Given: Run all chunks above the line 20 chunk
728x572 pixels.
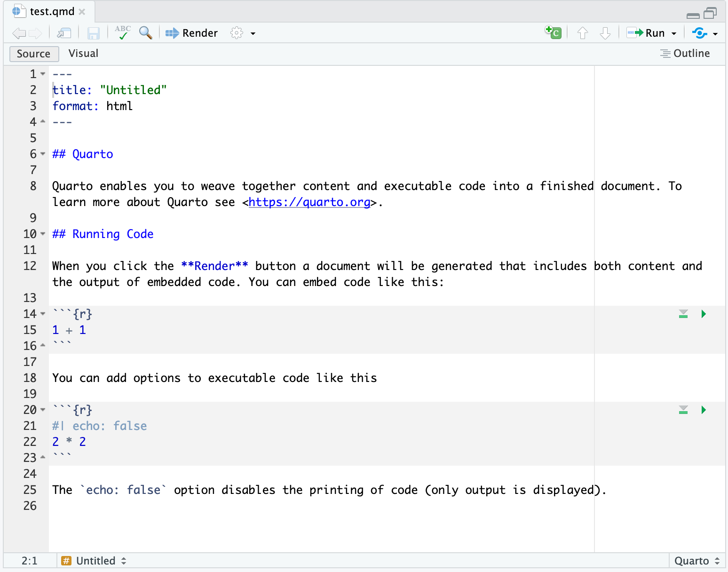Looking at the screenshot, I should [x=683, y=410].
